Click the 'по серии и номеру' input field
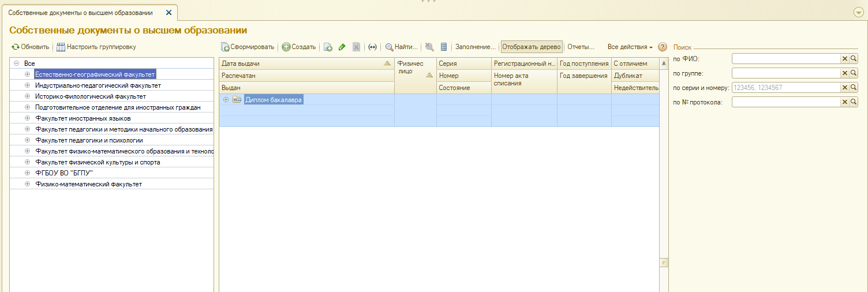Screen dimensions: 868x292 785,88
